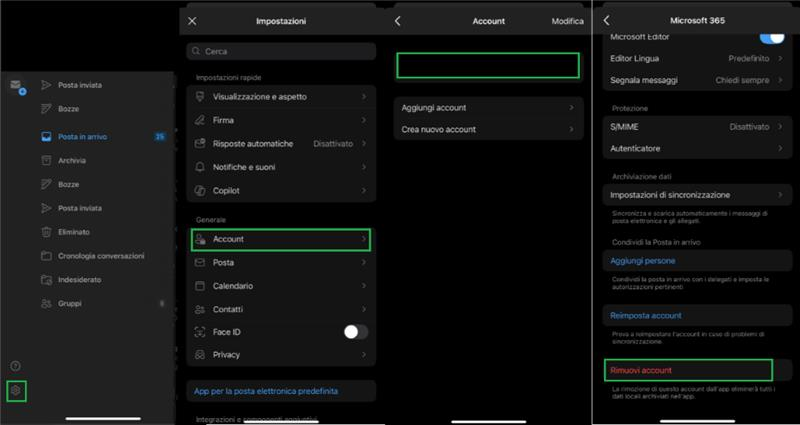This screenshot has height=425, width=800.
Task: Open the Indesiderato junk folder
Action: coord(80,280)
